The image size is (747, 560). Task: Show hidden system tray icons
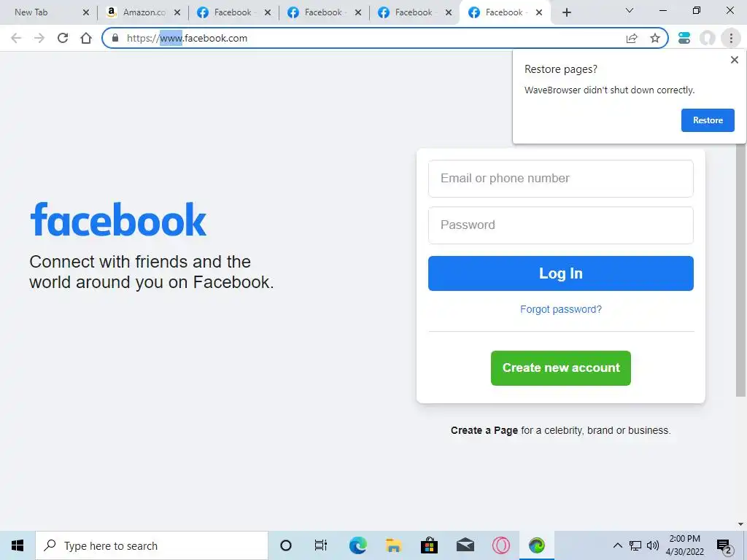pyautogui.click(x=617, y=545)
